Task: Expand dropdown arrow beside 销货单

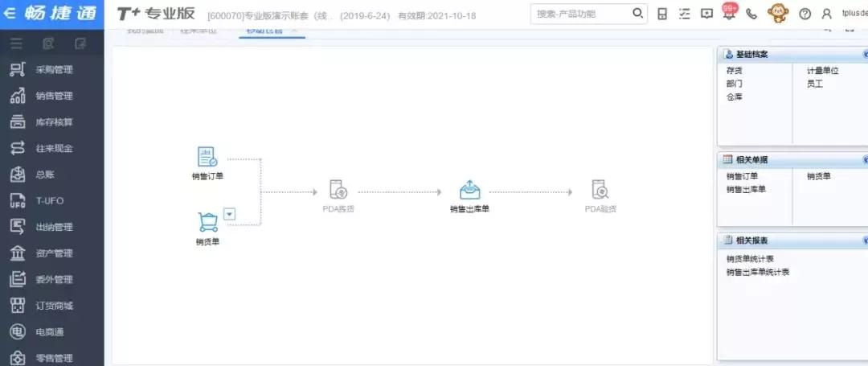Action: (x=230, y=213)
